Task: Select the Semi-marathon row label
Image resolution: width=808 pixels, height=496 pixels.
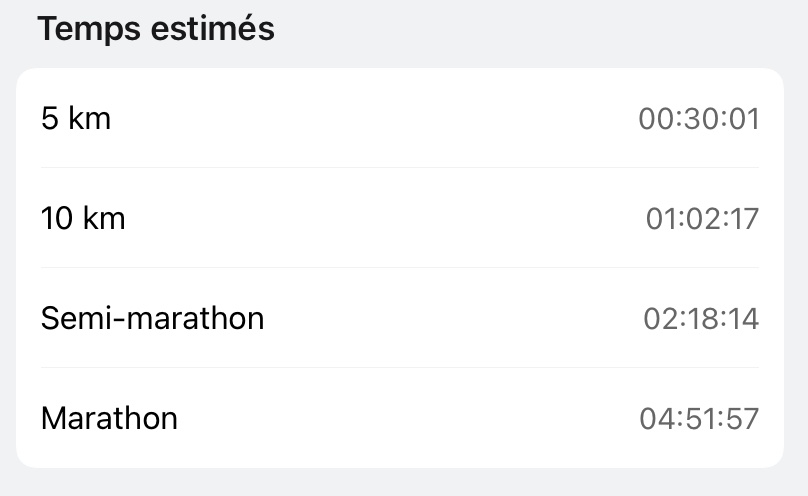Action: [x=152, y=318]
